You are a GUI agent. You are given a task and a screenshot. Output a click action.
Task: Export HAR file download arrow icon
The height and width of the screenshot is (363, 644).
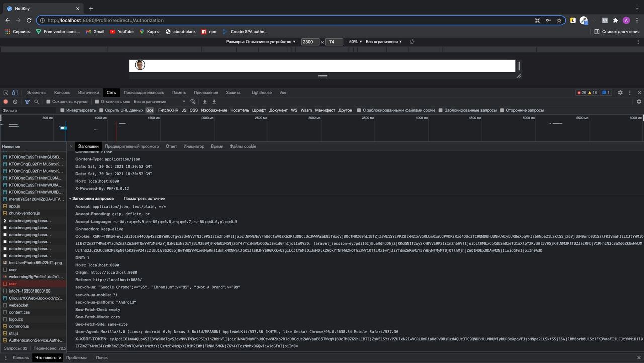[214, 102]
